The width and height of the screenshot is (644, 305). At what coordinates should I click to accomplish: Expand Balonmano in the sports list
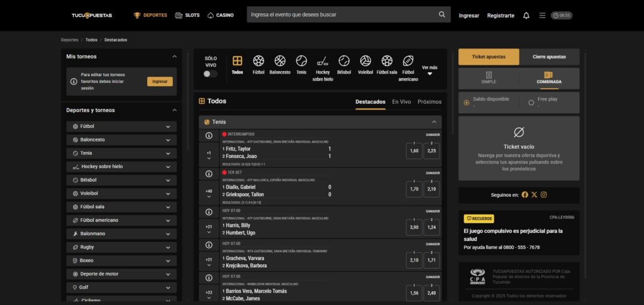point(121,233)
